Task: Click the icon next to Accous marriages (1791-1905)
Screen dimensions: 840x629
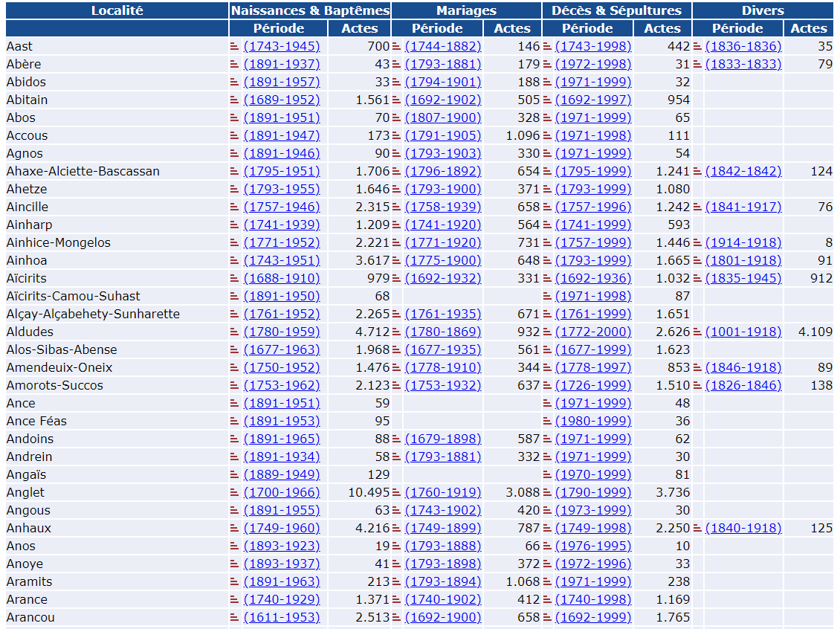Action: (x=396, y=135)
